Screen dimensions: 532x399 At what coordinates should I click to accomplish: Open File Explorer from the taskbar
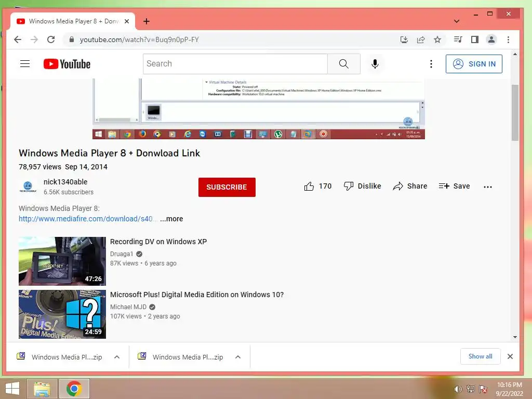42,389
